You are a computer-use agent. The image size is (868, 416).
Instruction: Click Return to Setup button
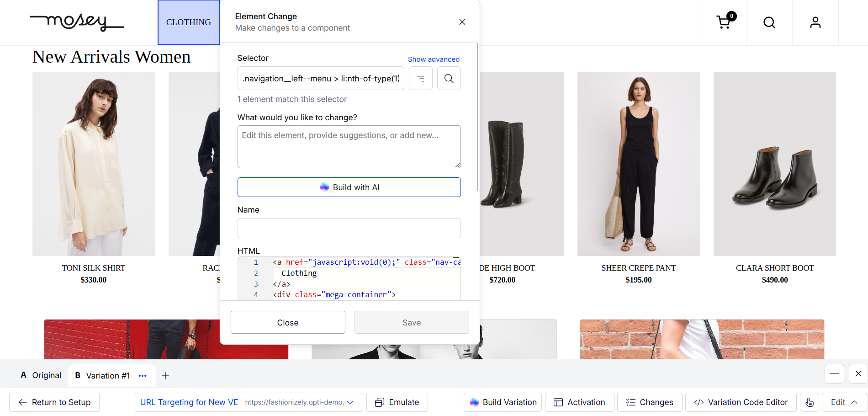(x=54, y=402)
